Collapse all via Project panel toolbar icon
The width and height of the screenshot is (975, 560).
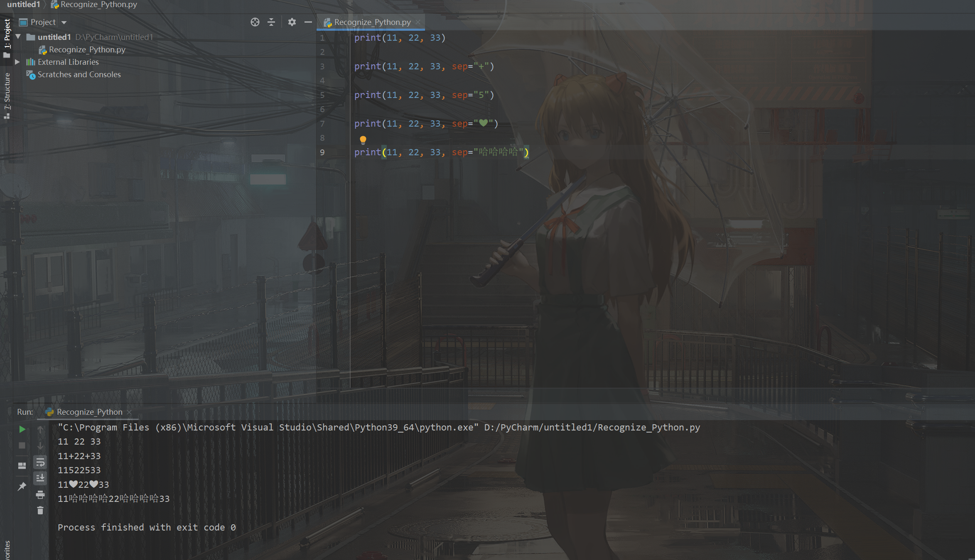(x=271, y=22)
